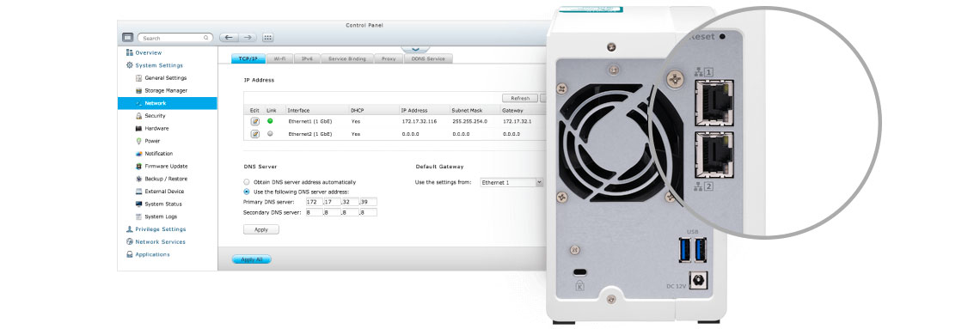Click the System Settings gear icon
The image size is (980, 329).
(x=129, y=65)
